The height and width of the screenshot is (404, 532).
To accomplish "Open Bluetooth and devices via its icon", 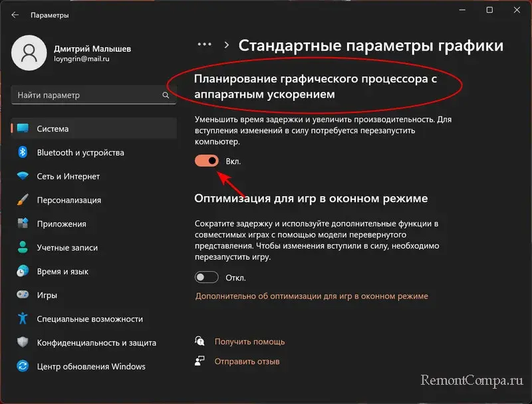I will (23, 153).
